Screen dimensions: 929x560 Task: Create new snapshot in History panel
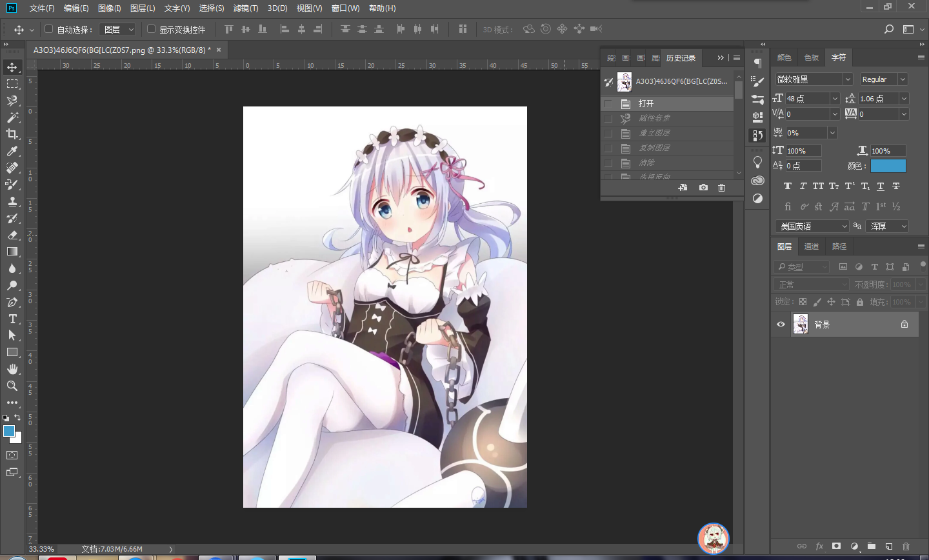click(703, 188)
